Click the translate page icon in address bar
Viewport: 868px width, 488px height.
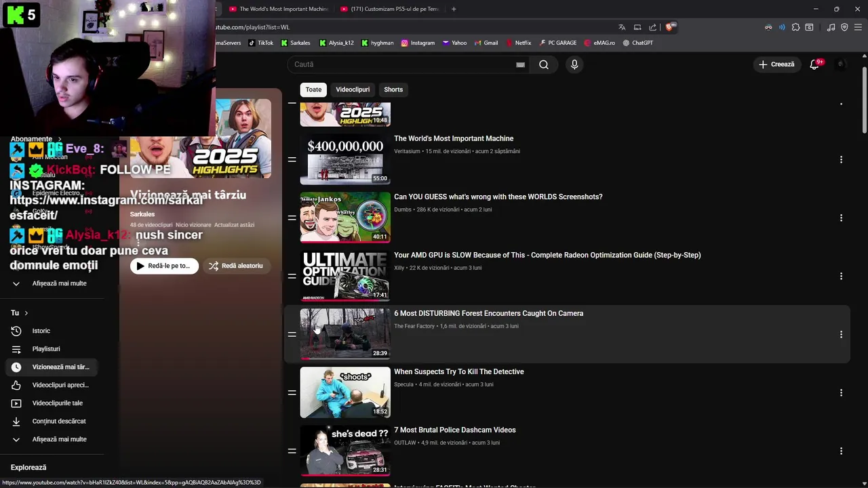coord(622,27)
